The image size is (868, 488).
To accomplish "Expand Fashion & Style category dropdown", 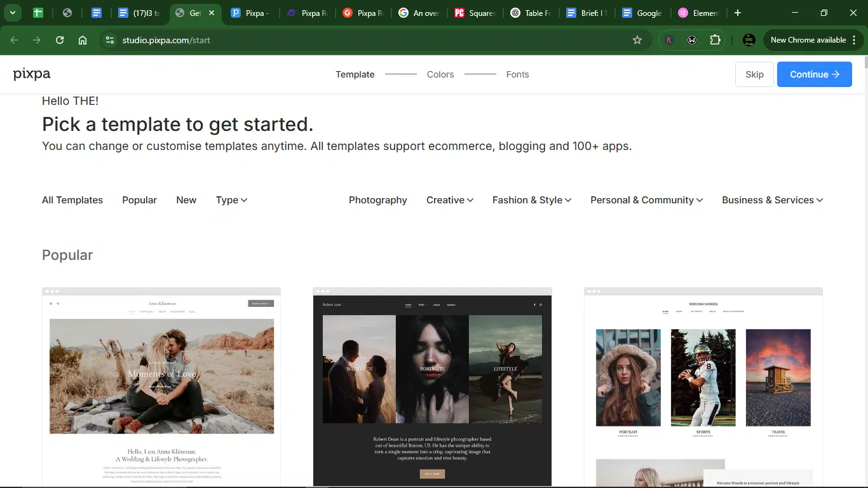I will coord(532,200).
